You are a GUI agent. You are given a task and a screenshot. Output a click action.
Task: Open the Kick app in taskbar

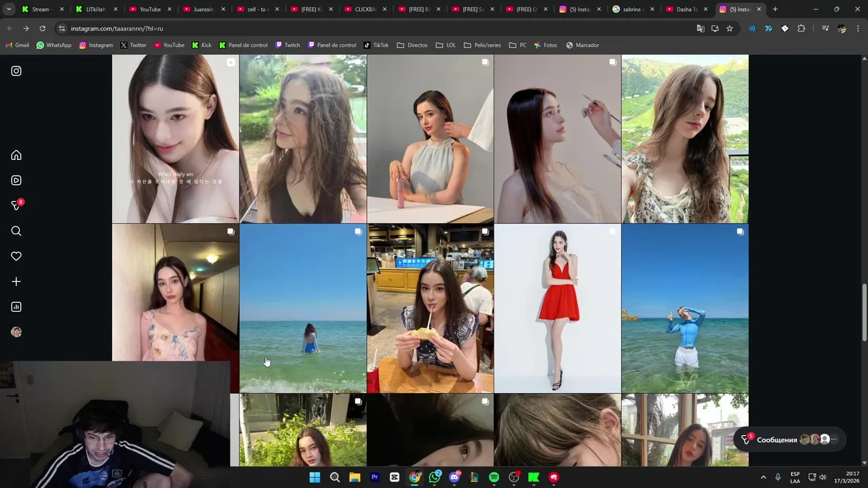534,477
